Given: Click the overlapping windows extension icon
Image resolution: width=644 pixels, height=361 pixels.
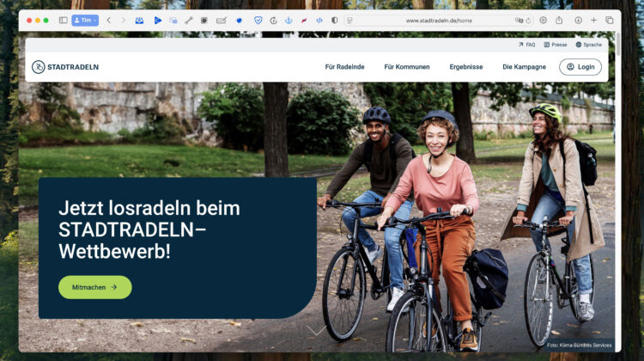Looking at the screenshot, I should click(173, 20).
